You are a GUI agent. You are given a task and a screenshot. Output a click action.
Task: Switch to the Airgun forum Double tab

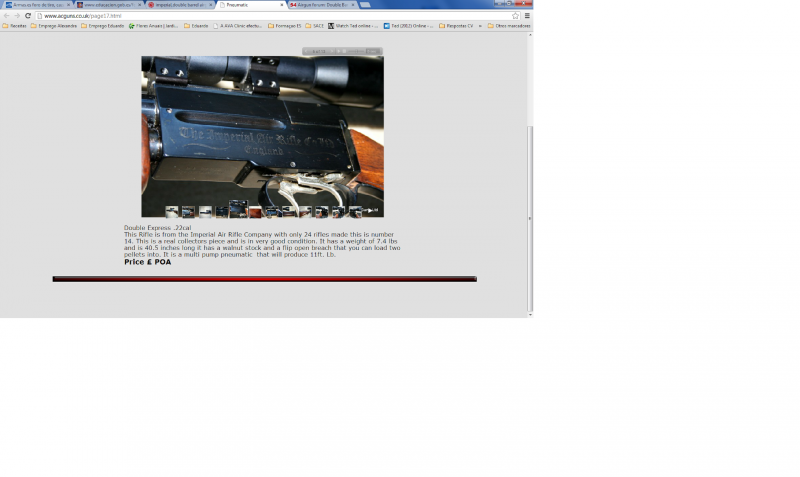pyautogui.click(x=320, y=5)
